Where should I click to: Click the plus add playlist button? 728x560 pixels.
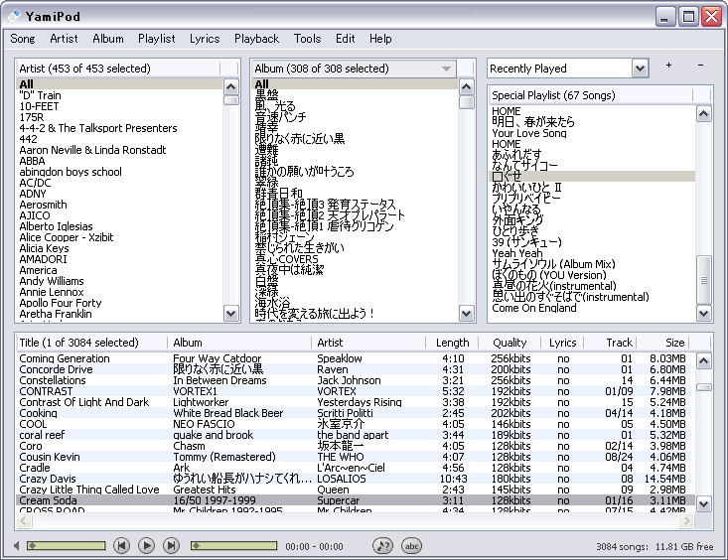[x=668, y=66]
